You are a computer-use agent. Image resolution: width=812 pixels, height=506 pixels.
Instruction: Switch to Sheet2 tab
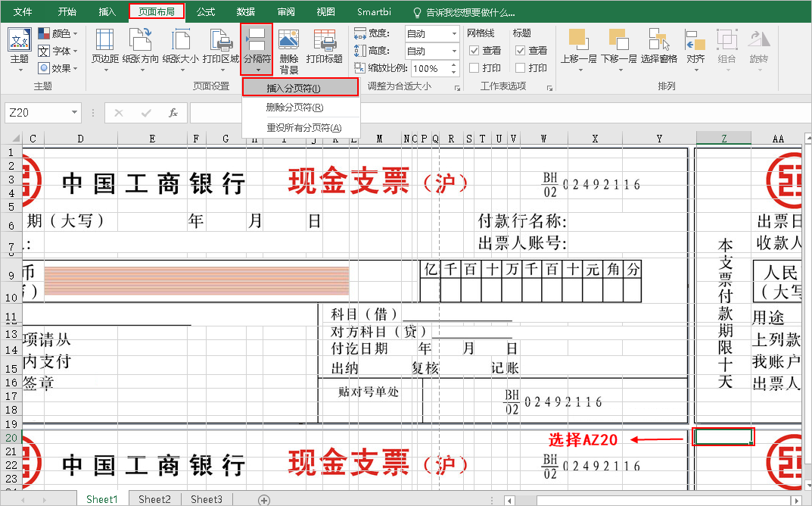[x=154, y=499]
